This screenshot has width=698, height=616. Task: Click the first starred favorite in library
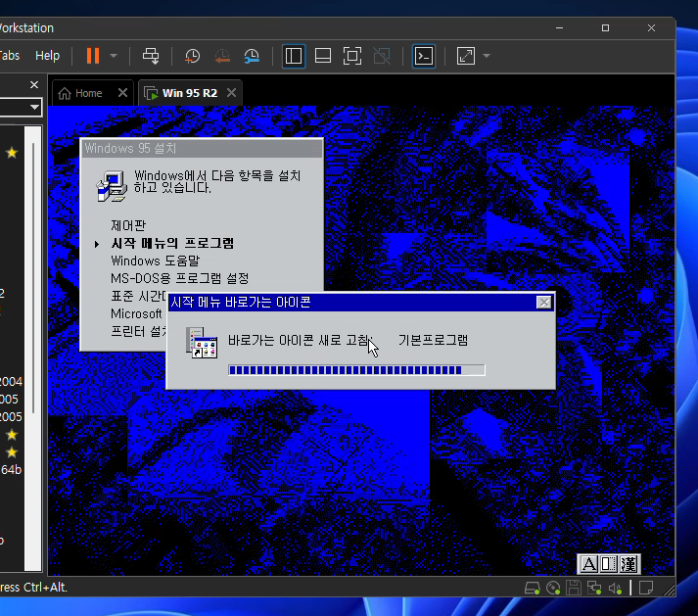[x=12, y=153]
